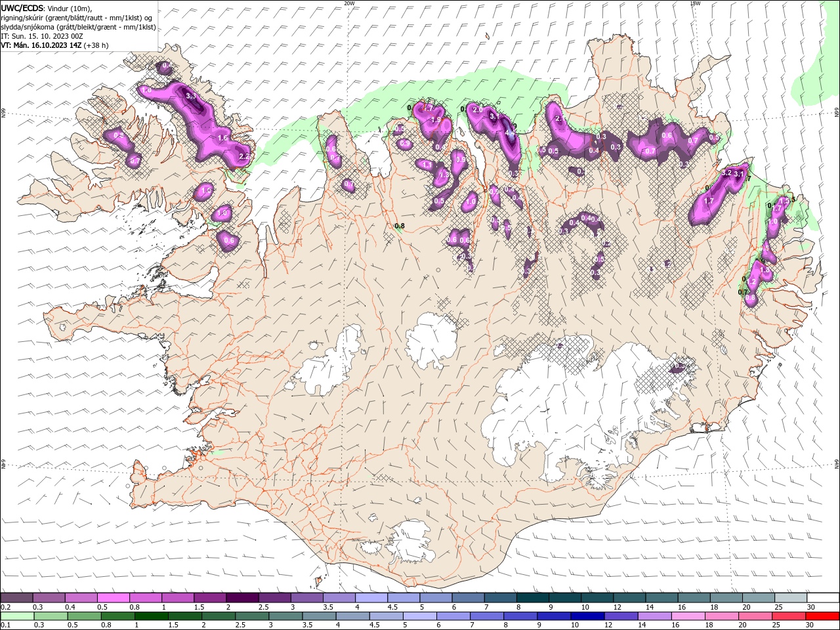840x630 pixels.
Task: Click the 'slydda/snjókoma' legend description line
Action: 78,27
